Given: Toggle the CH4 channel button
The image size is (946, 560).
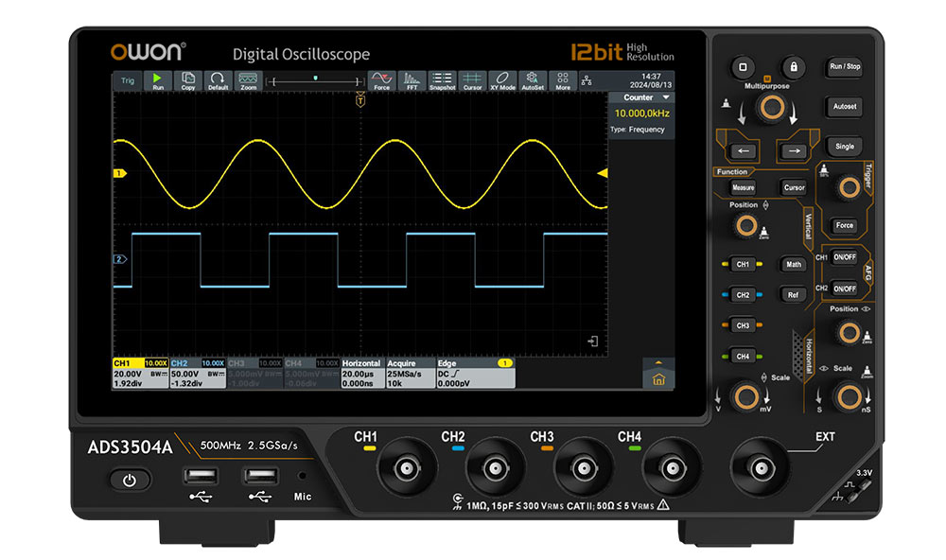Looking at the screenshot, I should 743,357.
